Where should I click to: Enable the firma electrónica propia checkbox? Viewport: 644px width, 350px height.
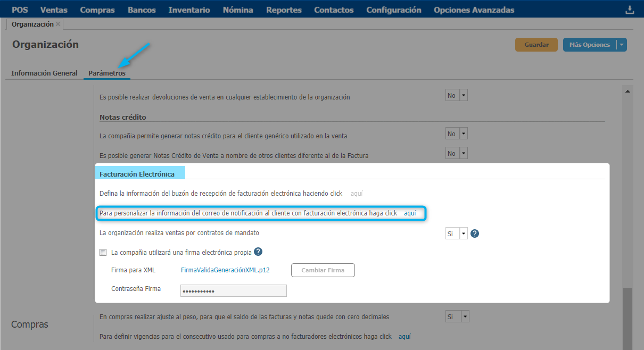pos(103,252)
